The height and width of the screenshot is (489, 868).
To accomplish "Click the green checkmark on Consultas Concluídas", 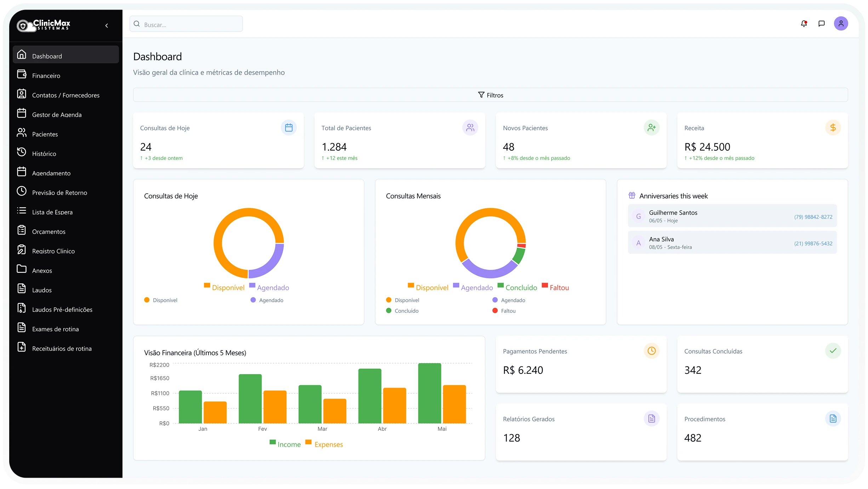I will pos(833,351).
